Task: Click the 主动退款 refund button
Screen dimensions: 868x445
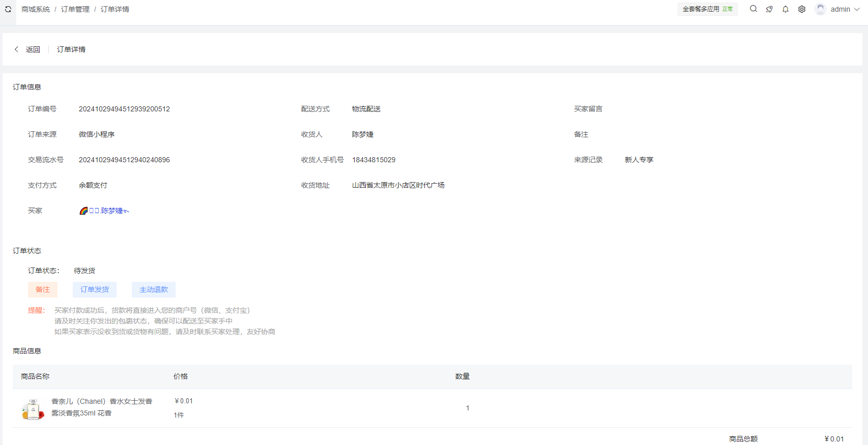Action: pos(154,289)
